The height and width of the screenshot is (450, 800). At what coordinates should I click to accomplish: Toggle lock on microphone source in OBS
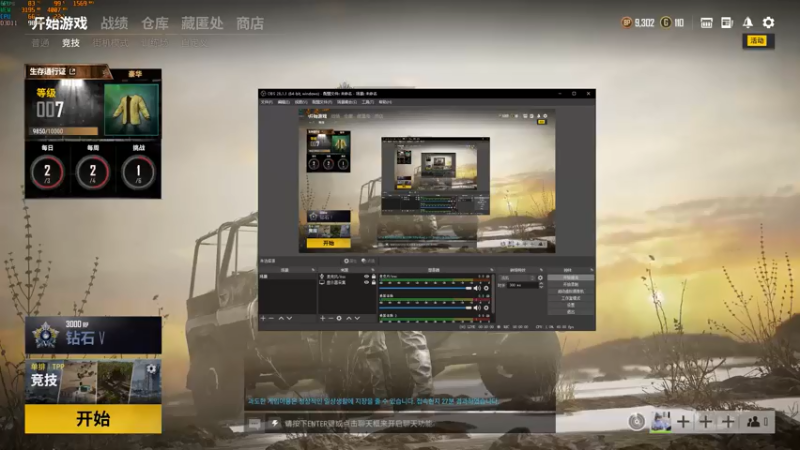(x=373, y=277)
